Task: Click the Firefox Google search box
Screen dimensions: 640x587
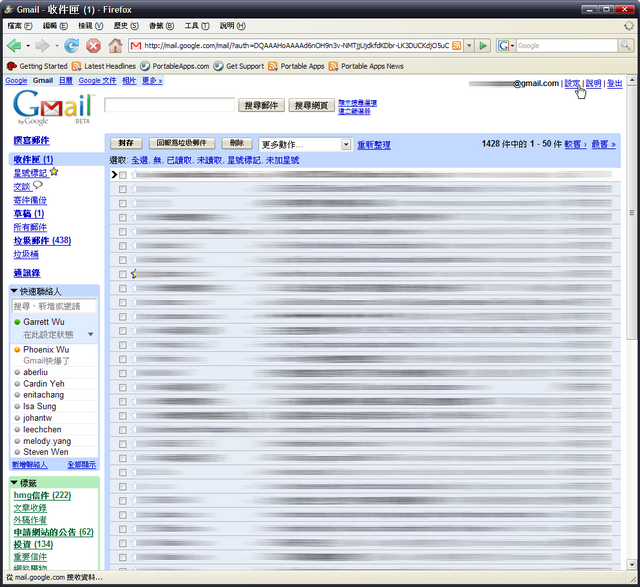Action: tap(567, 46)
